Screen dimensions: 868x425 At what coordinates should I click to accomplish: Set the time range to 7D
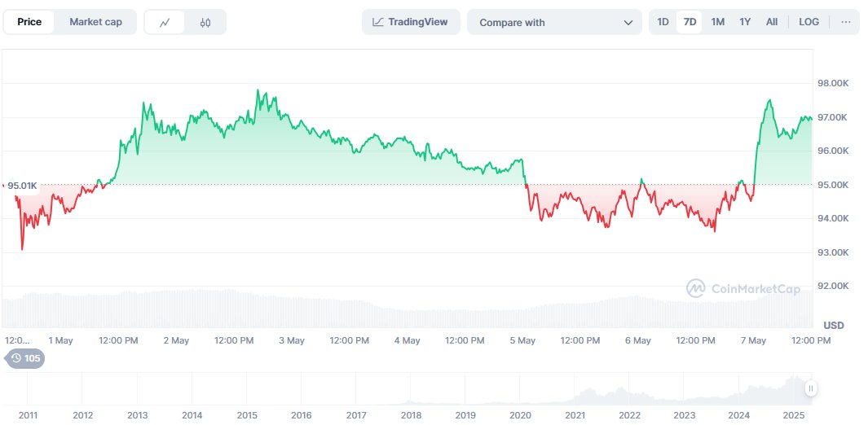(690, 22)
